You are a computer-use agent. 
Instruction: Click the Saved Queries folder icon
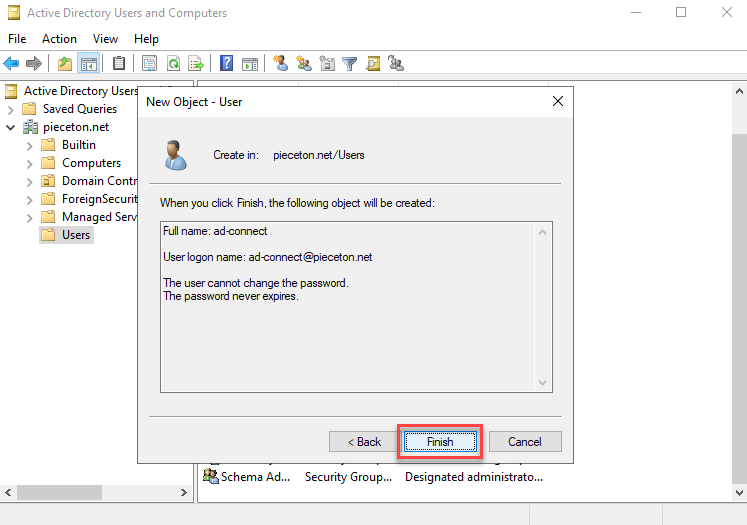[x=29, y=109]
